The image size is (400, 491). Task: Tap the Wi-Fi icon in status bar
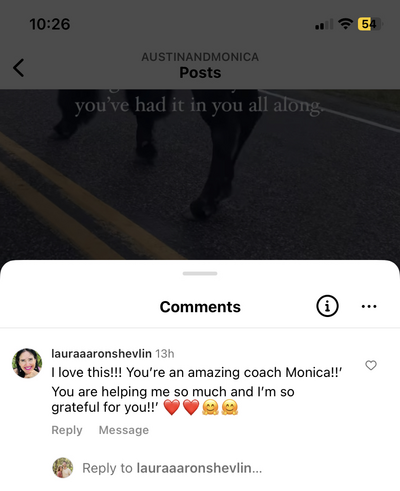(x=345, y=24)
